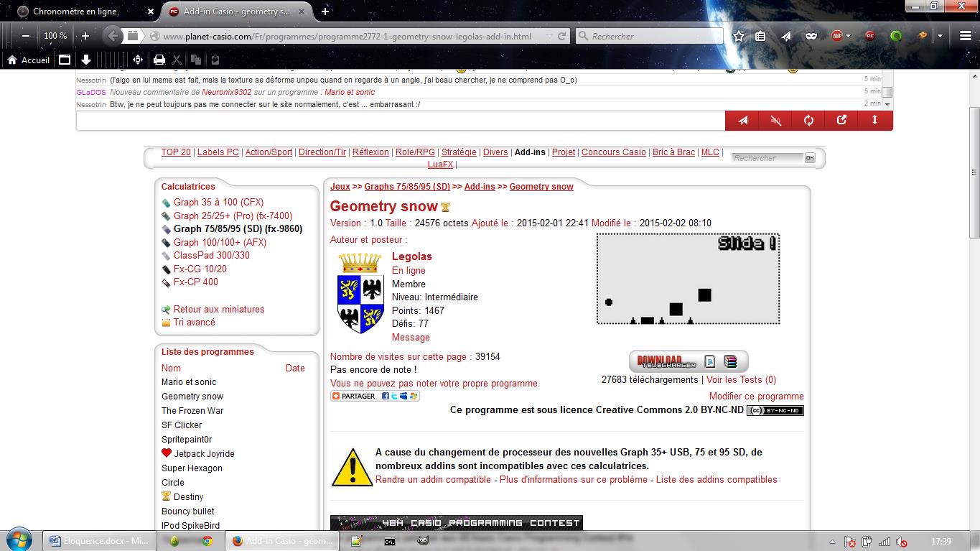Open Stratégie category
980x551 pixels.
[x=459, y=152]
